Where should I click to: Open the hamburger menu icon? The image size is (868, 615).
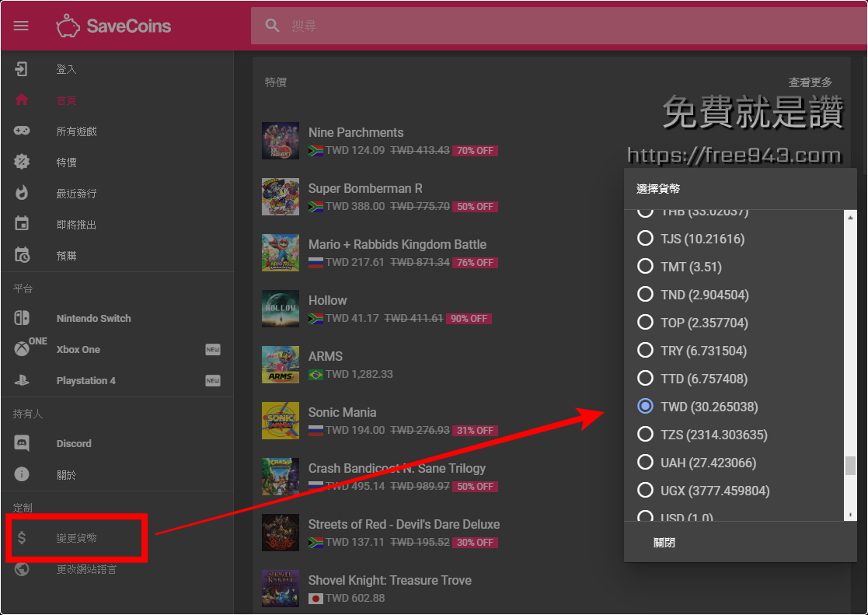pyautogui.click(x=21, y=26)
